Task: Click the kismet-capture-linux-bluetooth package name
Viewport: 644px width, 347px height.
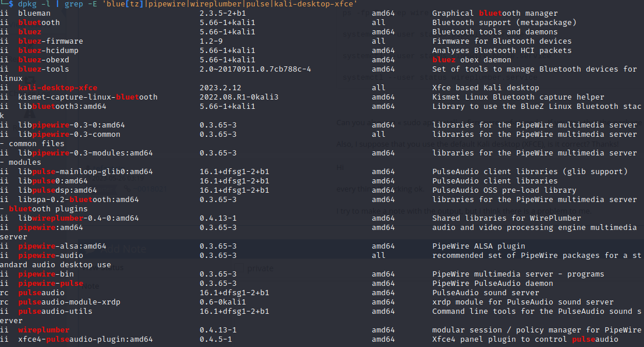Action: point(88,97)
